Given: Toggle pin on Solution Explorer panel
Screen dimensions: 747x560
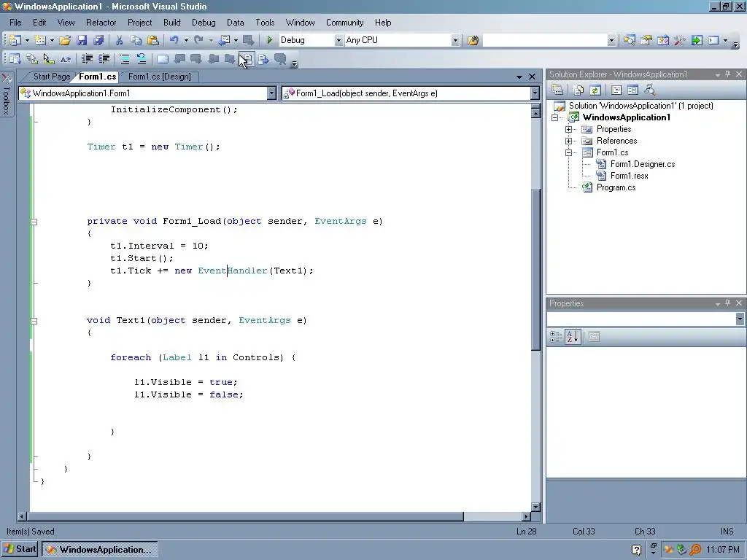Looking at the screenshot, I should point(727,74).
